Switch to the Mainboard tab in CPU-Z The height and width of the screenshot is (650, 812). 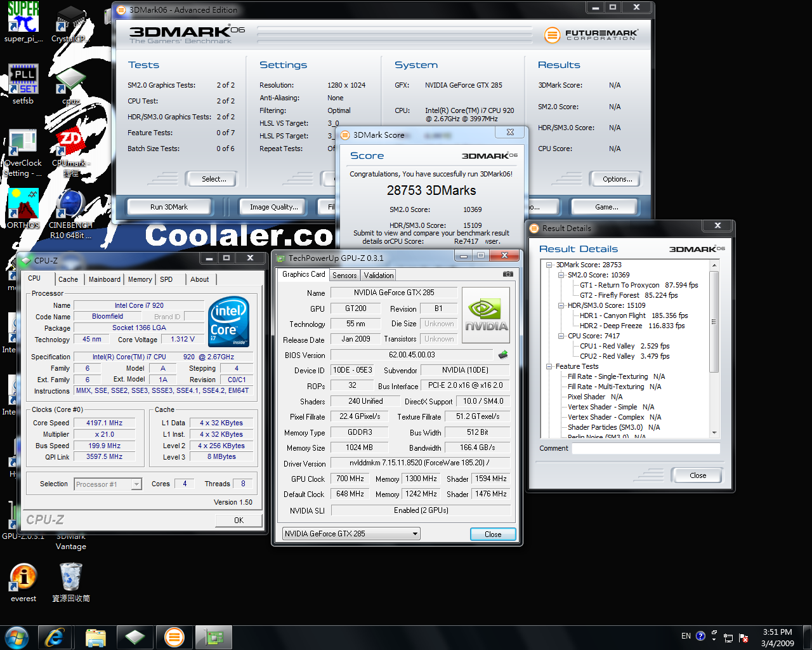click(105, 279)
